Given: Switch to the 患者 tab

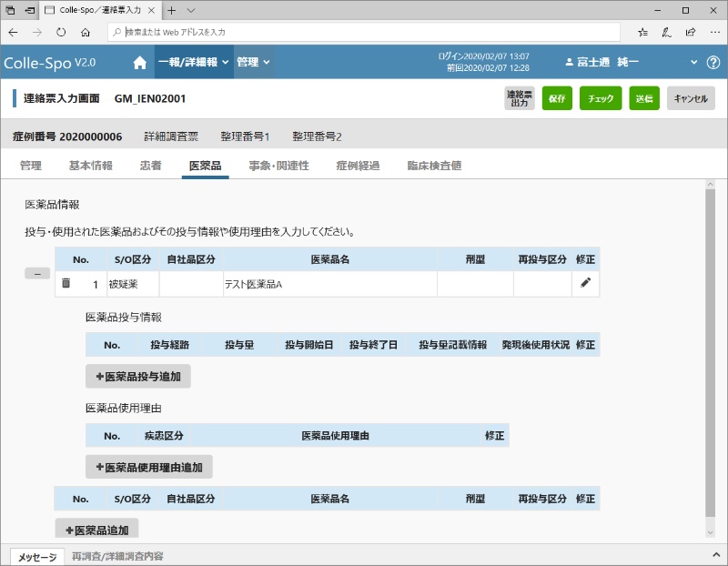Looking at the screenshot, I should (151, 166).
